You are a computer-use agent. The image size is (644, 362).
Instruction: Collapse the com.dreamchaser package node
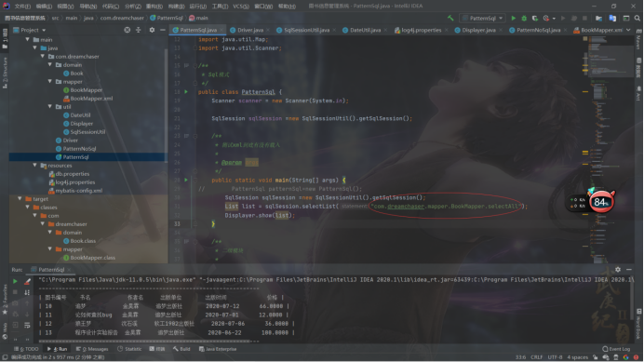(42, 56)
